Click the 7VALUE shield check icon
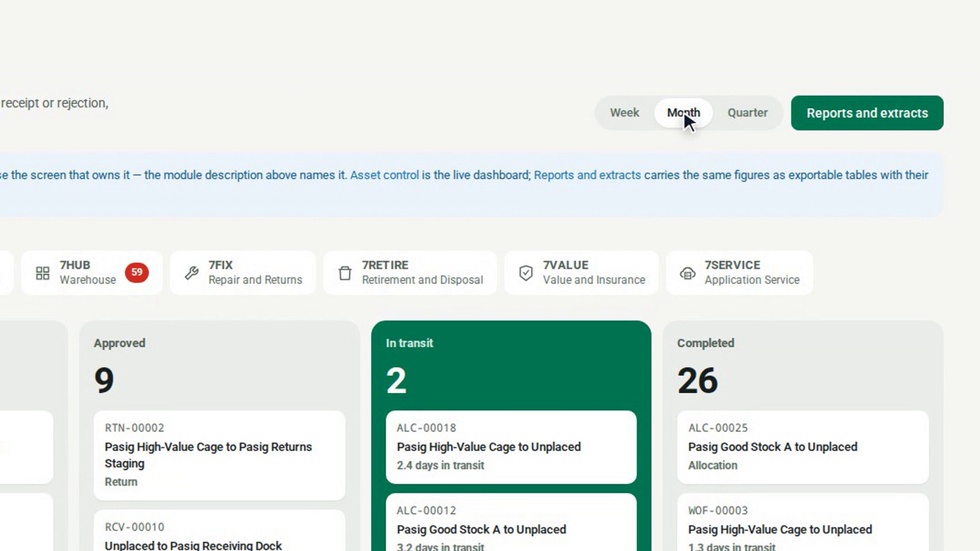Screen dimensions: 980x551 [x=526, y=273]
